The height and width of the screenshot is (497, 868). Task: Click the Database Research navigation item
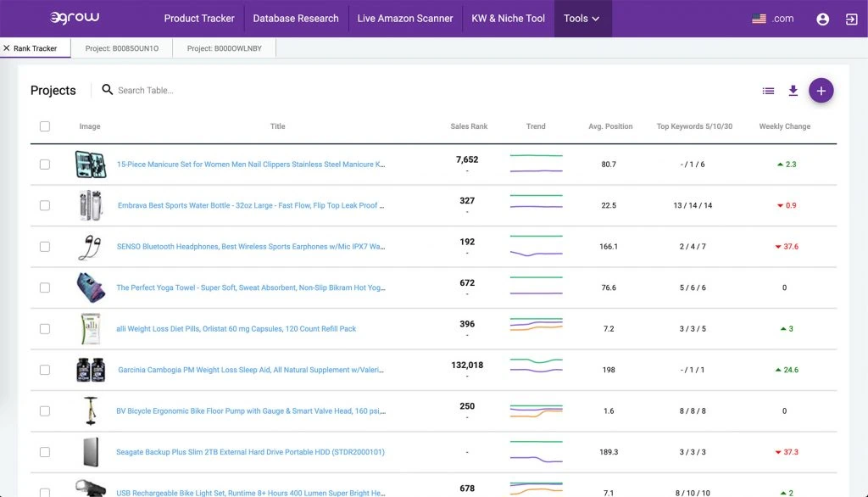(x=296, y=18)
